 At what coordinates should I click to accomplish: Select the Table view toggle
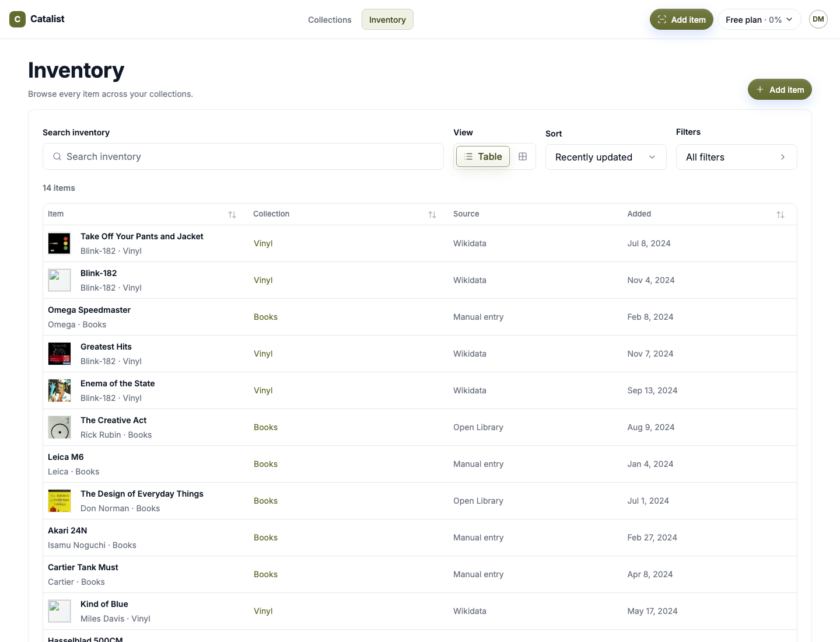point(483,156)
